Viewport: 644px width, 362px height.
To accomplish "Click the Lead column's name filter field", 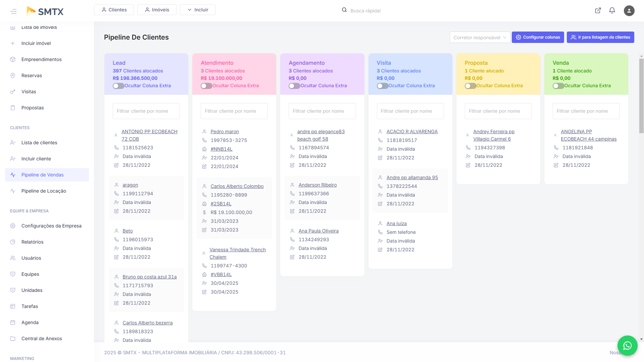I will point(146,111).
